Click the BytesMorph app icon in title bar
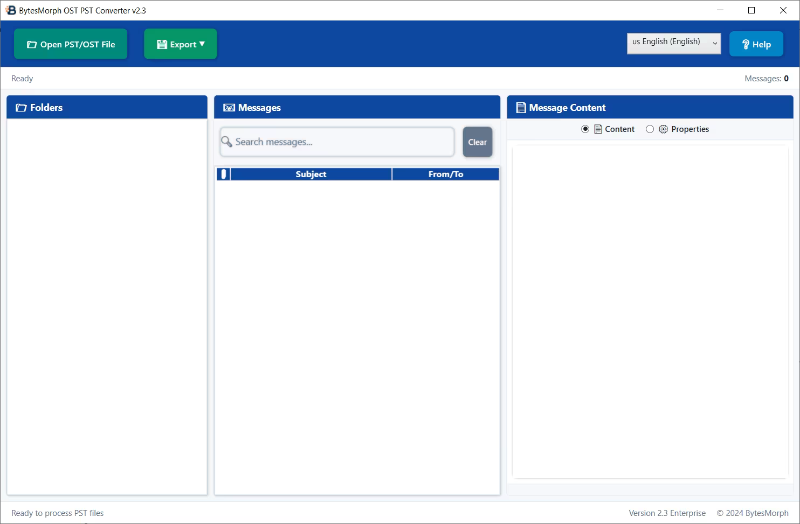 [x=10, y=10]
